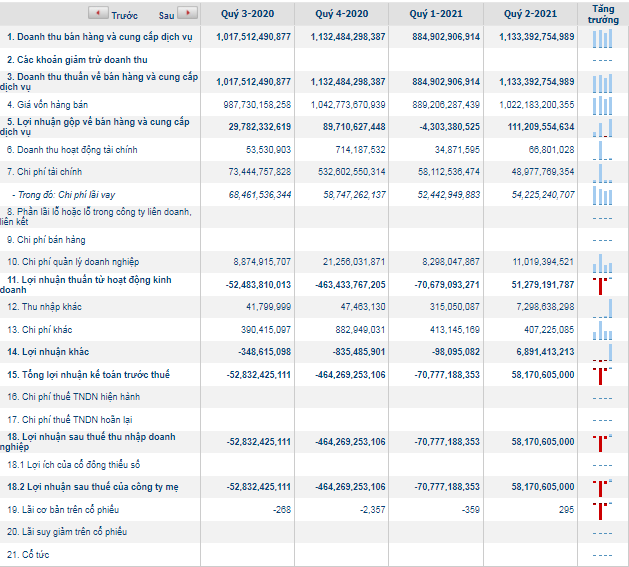
Task: Click red growth chart for Lãi cơ bản trên cổ phiếu
Action: [602, 510]
